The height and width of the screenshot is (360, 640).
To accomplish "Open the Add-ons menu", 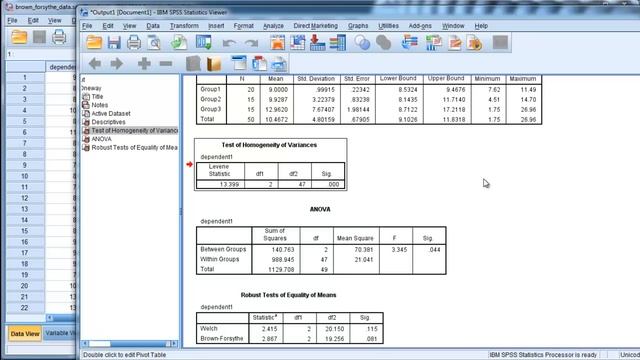I will pos(420,26).
